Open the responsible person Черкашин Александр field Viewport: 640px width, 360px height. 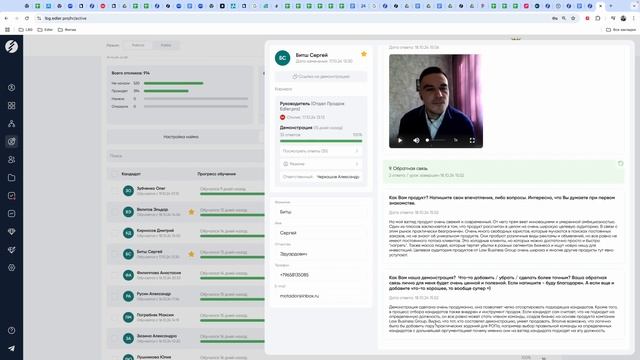coord(321,177)
